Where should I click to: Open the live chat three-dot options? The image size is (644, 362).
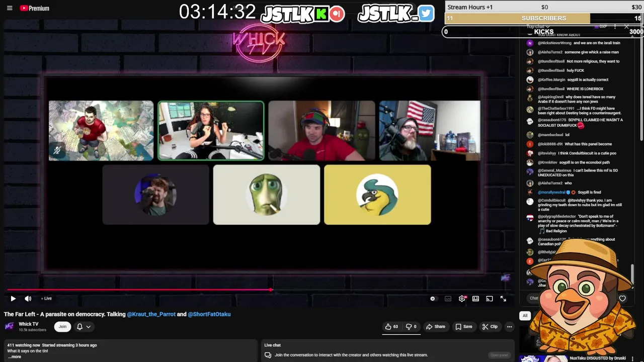[615, 26]
